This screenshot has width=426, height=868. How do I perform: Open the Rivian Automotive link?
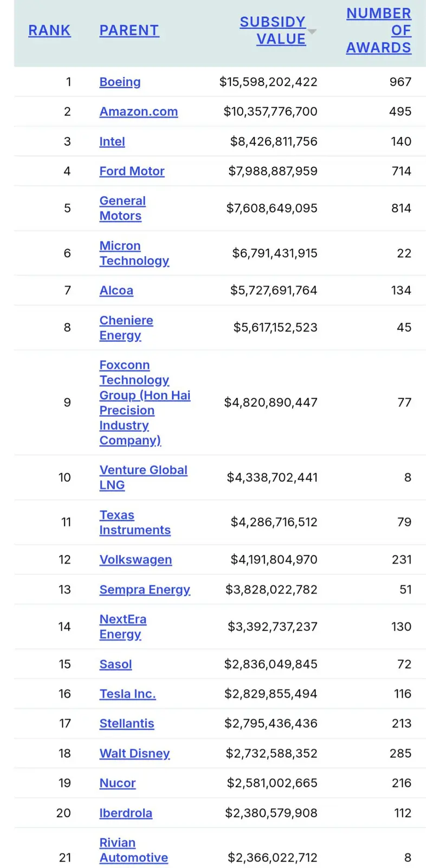[133, 850]
